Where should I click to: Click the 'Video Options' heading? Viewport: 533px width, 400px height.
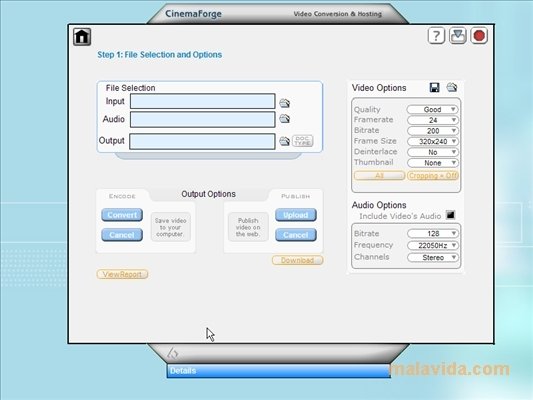pyautogui.click(x=379, y=88)
